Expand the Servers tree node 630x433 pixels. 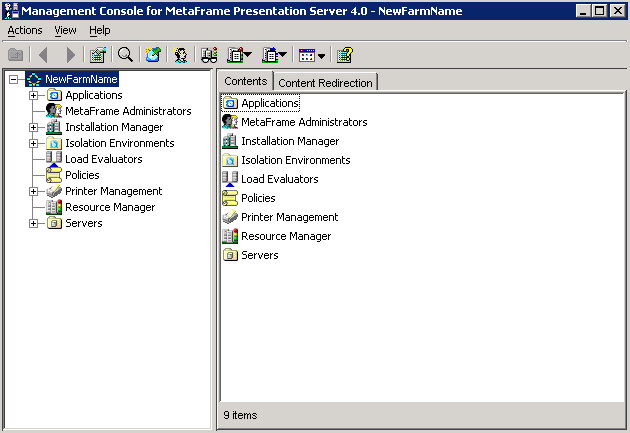(x=33, y=223)
